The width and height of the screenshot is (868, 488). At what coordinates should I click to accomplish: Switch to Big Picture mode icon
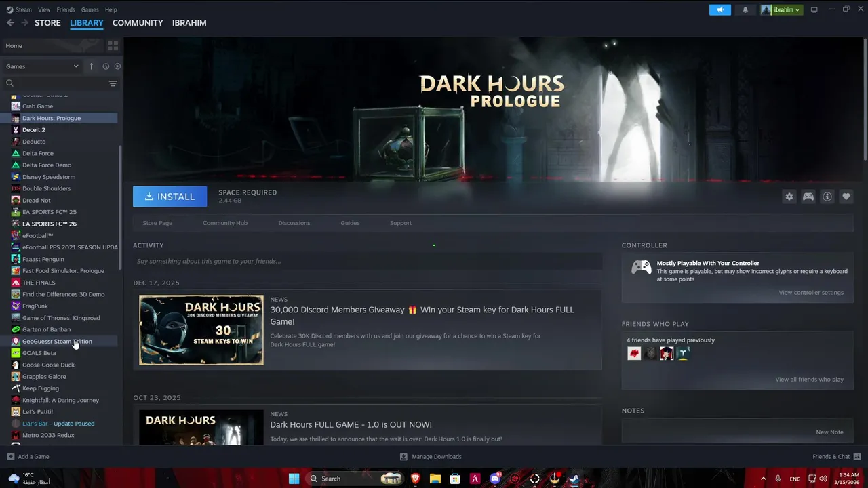[814, 9]
